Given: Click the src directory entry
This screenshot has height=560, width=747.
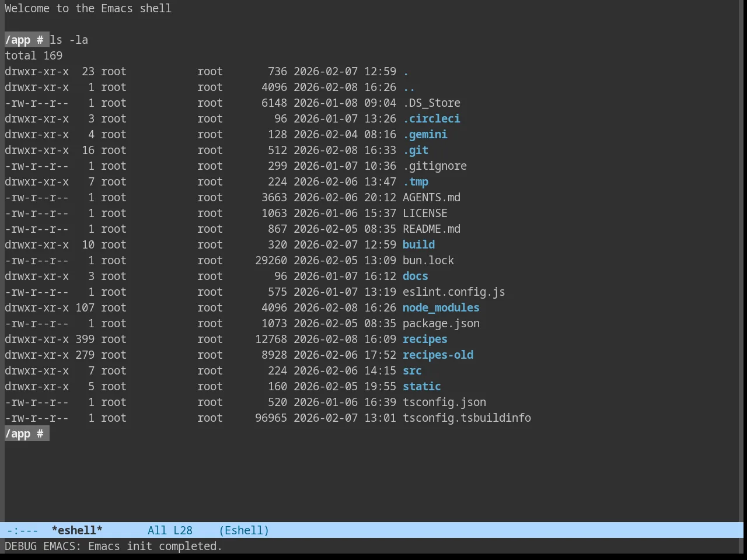Looking at the screenshot, I should pyautogui.click(x=412, y=370).
